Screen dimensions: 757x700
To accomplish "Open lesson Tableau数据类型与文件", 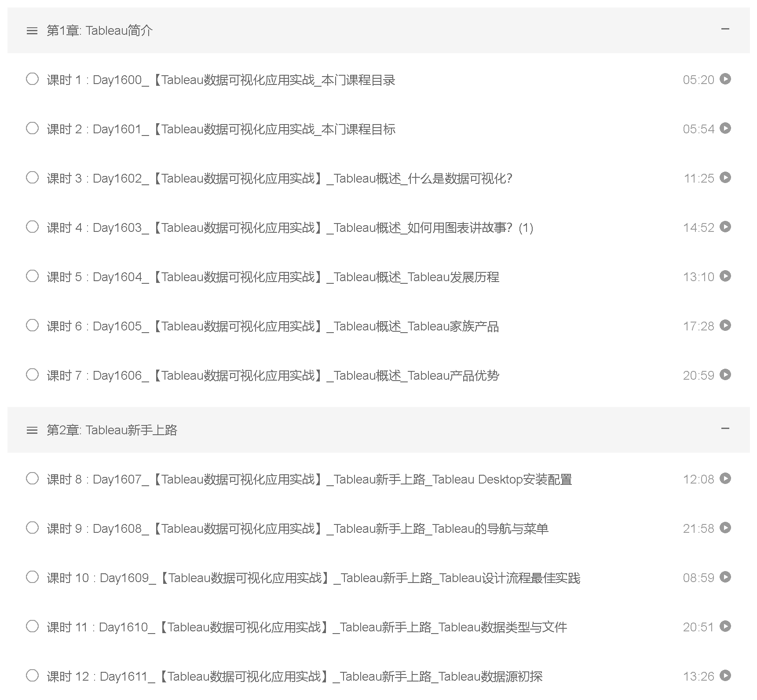I will pos(307,627).
